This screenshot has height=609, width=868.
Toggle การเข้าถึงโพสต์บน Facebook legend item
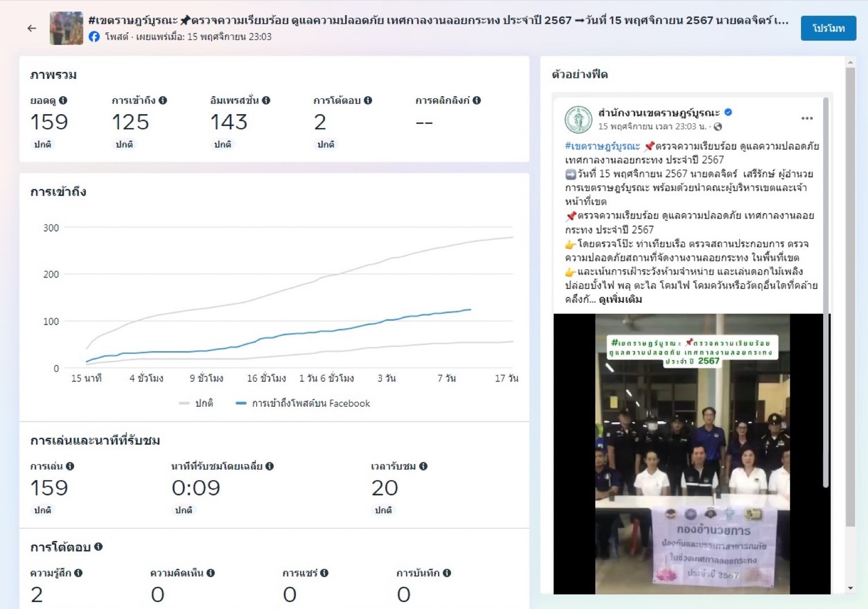[x=303, y=403]
